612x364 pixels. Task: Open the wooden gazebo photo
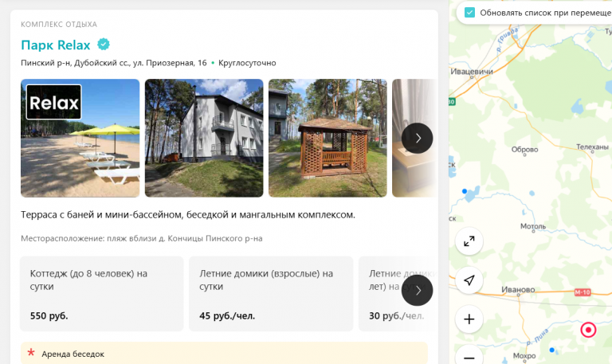coord(328,138)
